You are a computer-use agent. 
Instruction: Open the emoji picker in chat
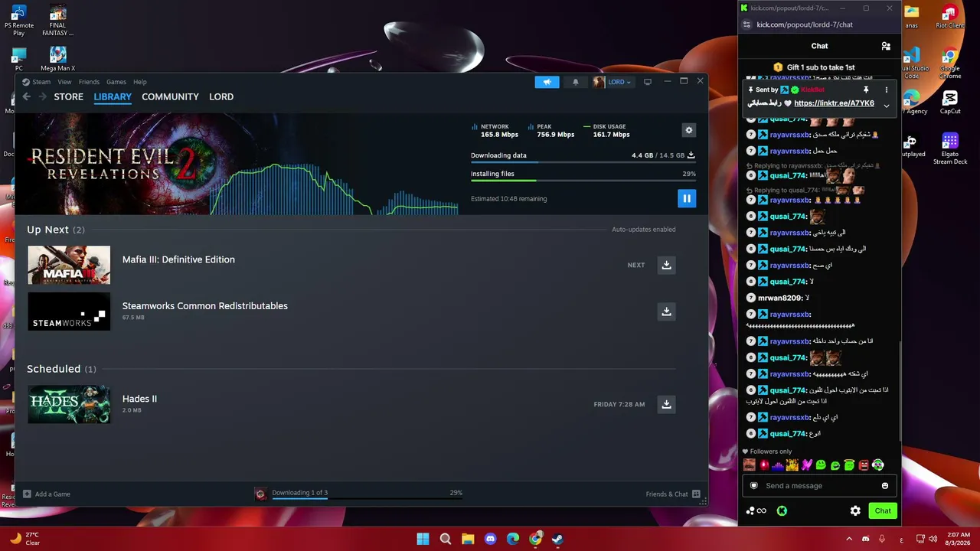click(x=885, y=486)
